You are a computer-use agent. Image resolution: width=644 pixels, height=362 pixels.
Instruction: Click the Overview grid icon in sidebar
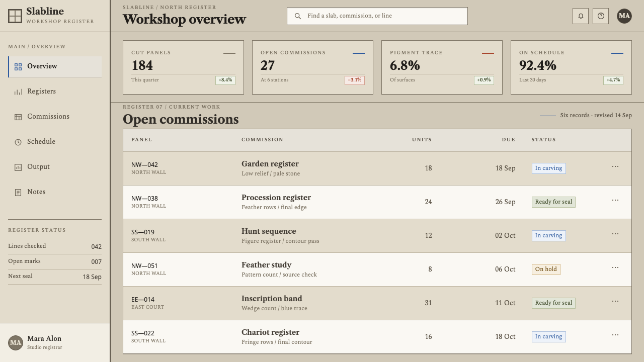click(18, 67)
